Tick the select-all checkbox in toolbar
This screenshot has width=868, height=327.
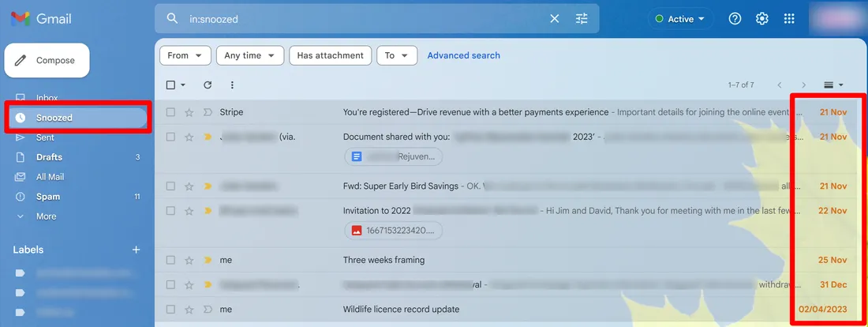click(170, 85)
